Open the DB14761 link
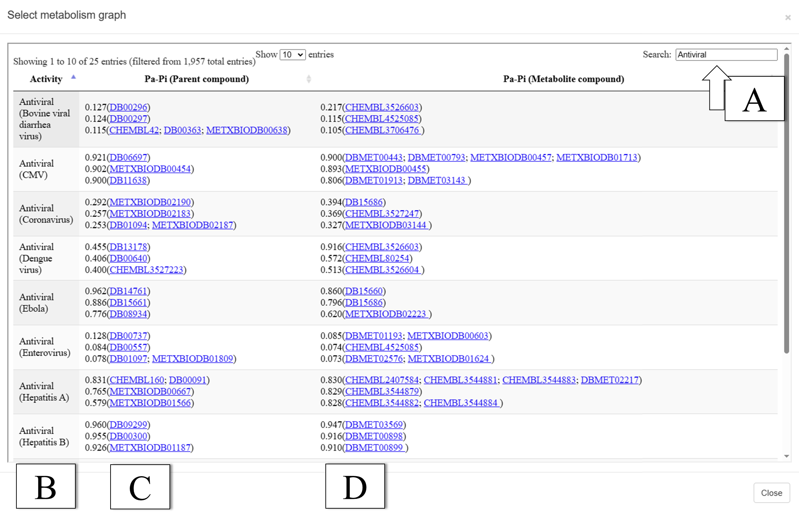 [x=128, y=291]
